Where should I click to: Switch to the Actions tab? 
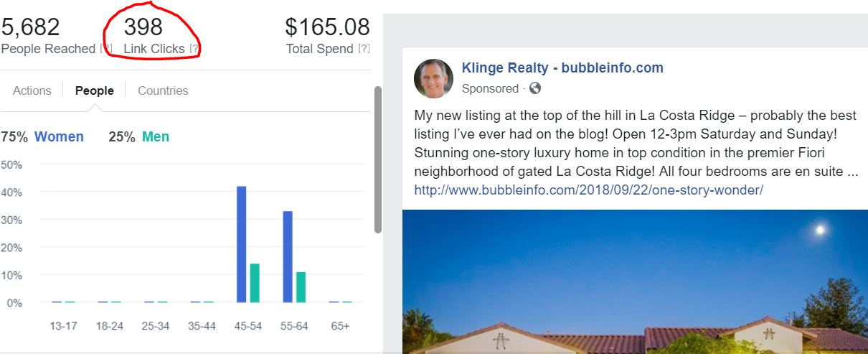point(32,90)
